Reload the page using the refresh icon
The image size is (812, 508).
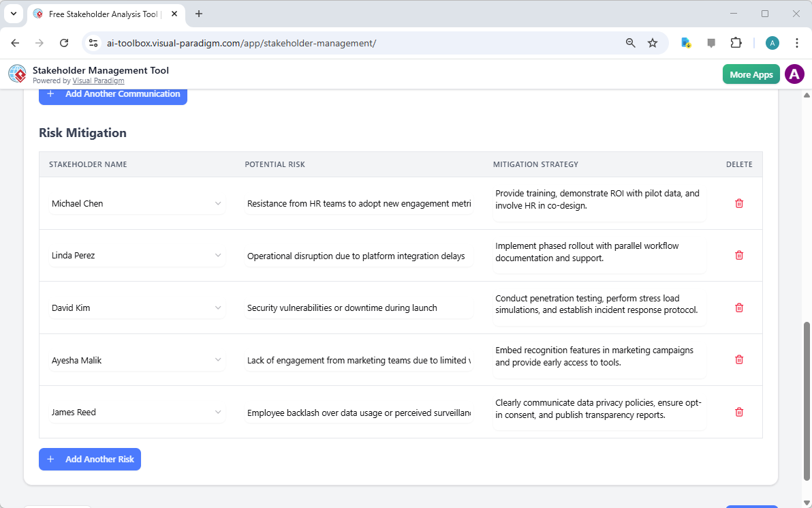click(64, 42)
